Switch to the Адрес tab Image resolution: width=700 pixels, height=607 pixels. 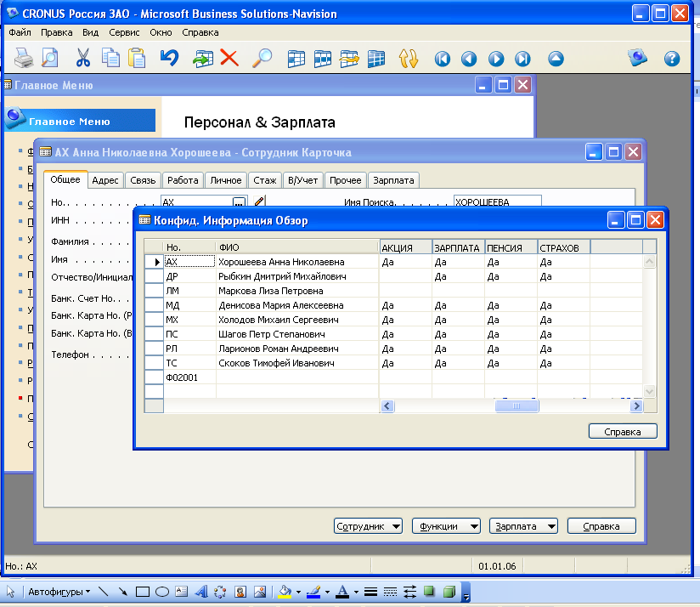tap(105, 180)
